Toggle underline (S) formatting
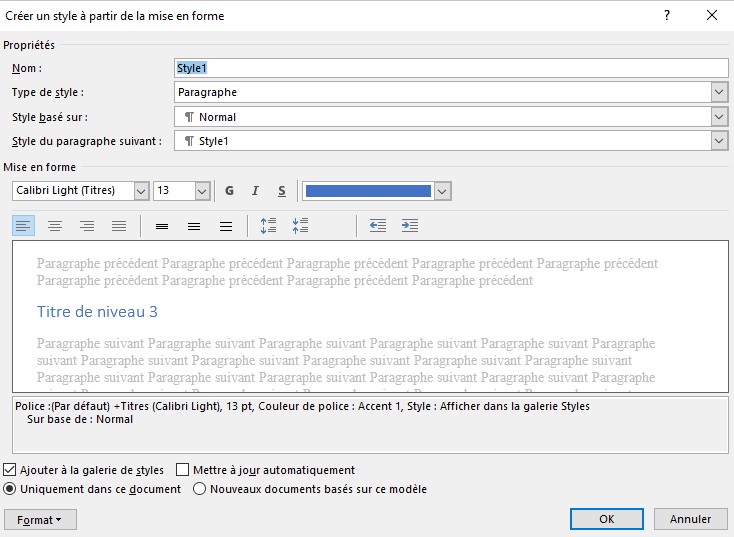The image size is (734, 537). coord(282,191)
